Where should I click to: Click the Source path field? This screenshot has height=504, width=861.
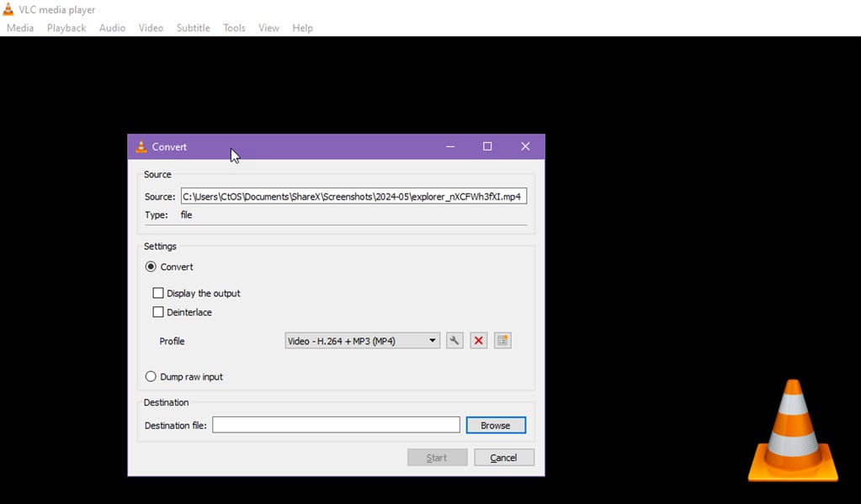[353, 197]
